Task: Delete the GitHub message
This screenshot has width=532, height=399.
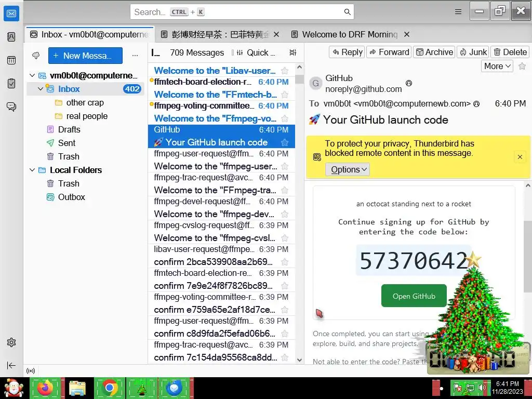Action: click(510, 52)
